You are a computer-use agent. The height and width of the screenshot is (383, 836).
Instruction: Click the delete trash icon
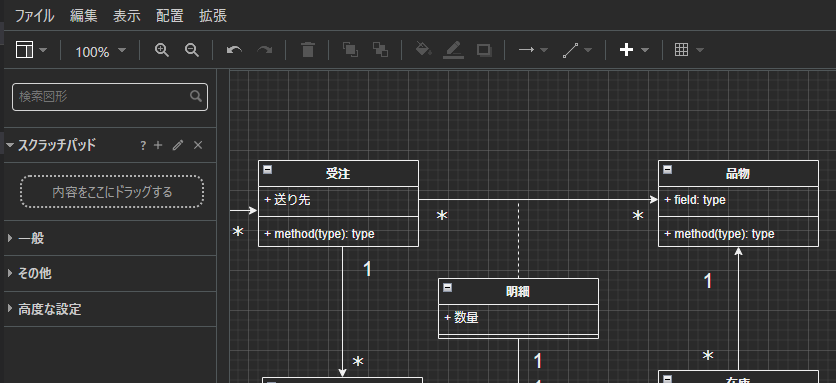pyautogui.click(x=308, y=50)
